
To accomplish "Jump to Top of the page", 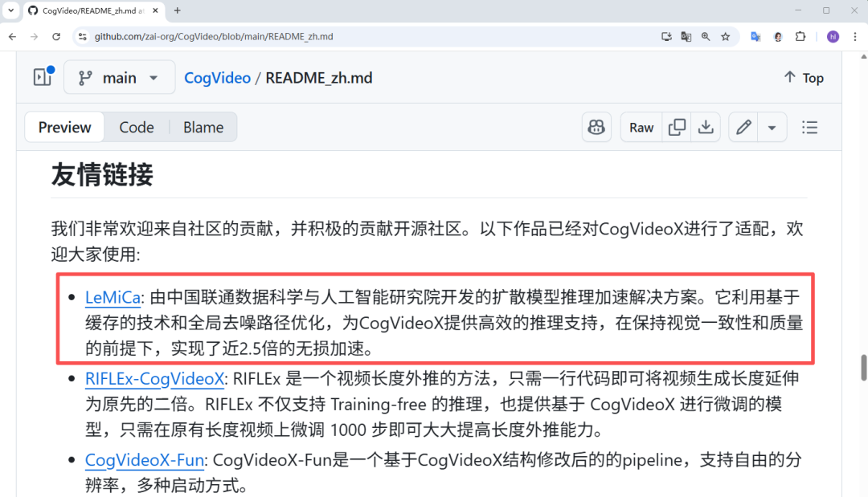I will [x=803, y=77].
